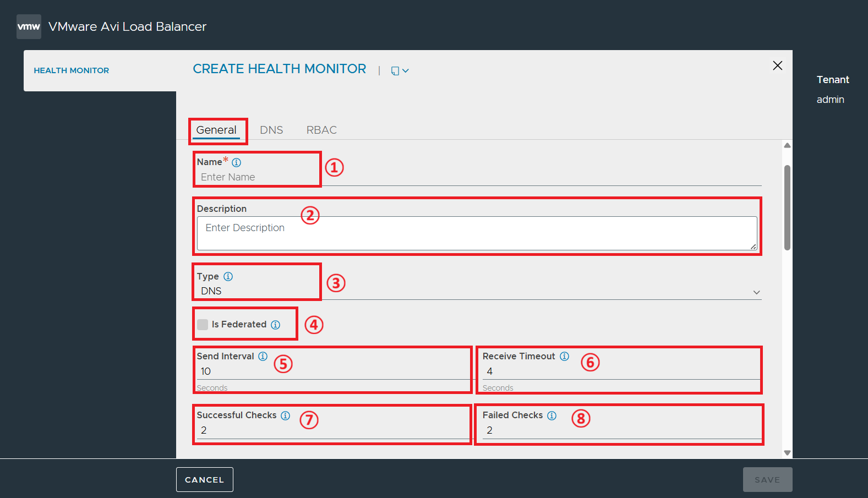The height and width of the screenshot is (498, 868).
Task: Click the Health Monitor sidebar link
Action: point(72,70)
